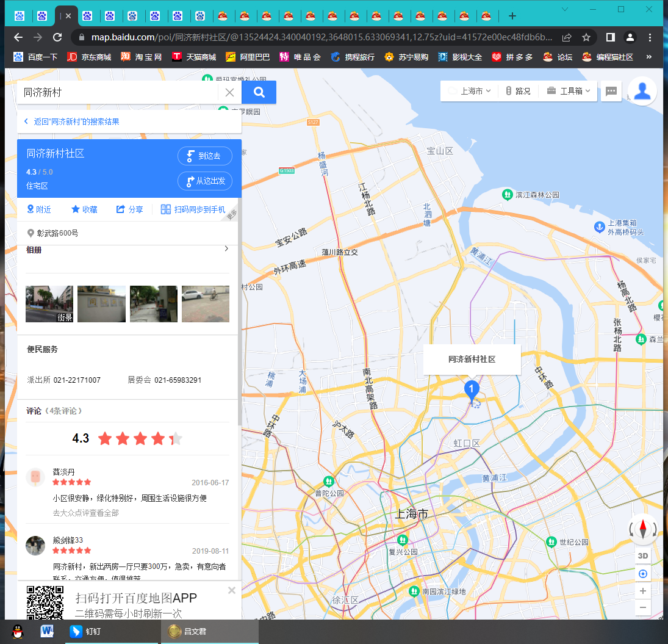Click the blue search magnifier button
Viewport: 668px width, 644px height.
[x=259, y=92]
